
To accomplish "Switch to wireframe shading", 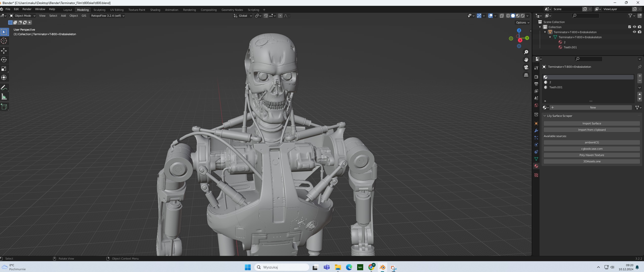I will [508, 16].
